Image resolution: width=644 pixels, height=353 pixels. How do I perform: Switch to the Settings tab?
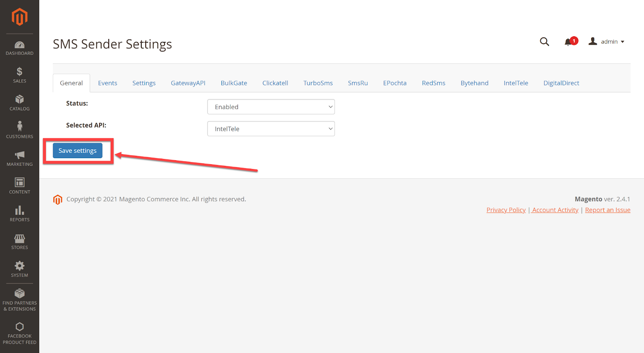click(144, 83)
